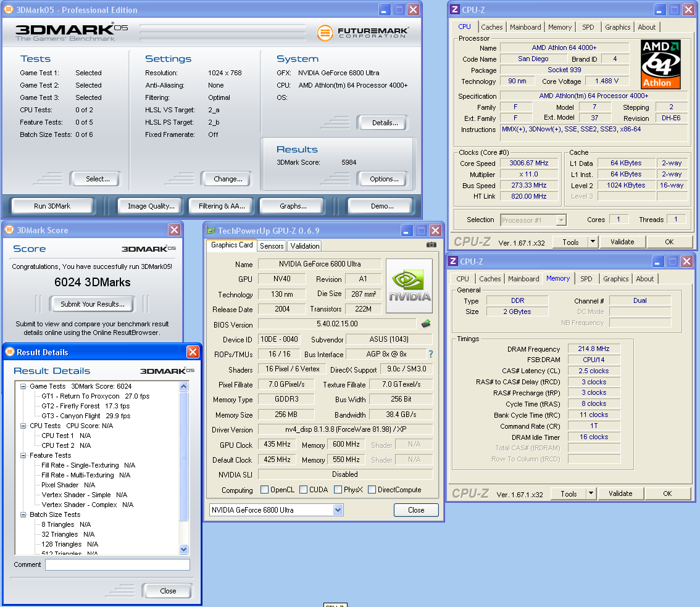Collapse the Batch Size Tests tree node
Viewport: 700px width, 607px height.
coord(23,514)
